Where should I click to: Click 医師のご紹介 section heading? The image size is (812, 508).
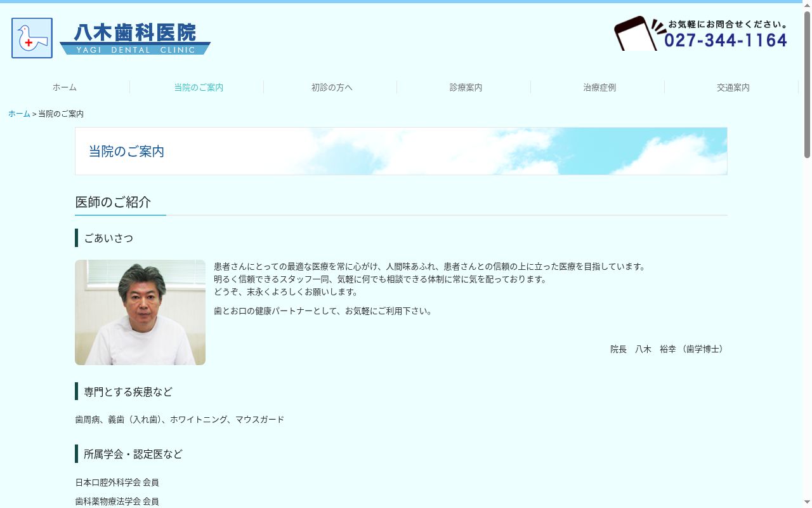pos(113,202)
